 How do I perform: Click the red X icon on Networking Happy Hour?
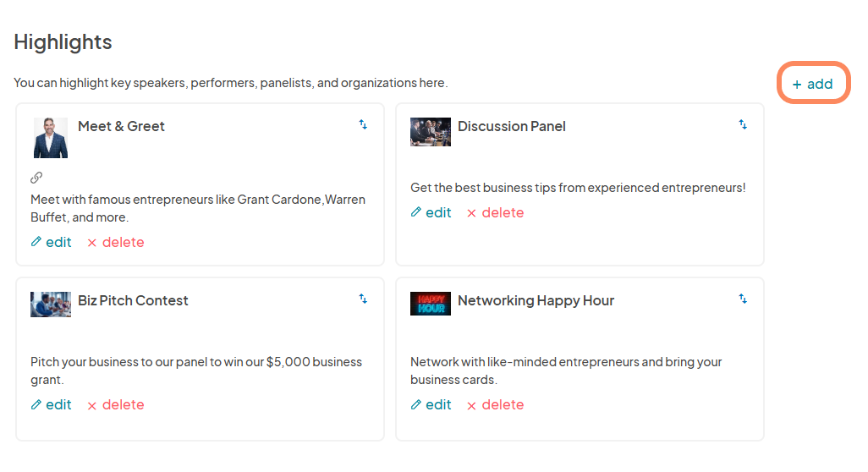[x=471, y=406]
